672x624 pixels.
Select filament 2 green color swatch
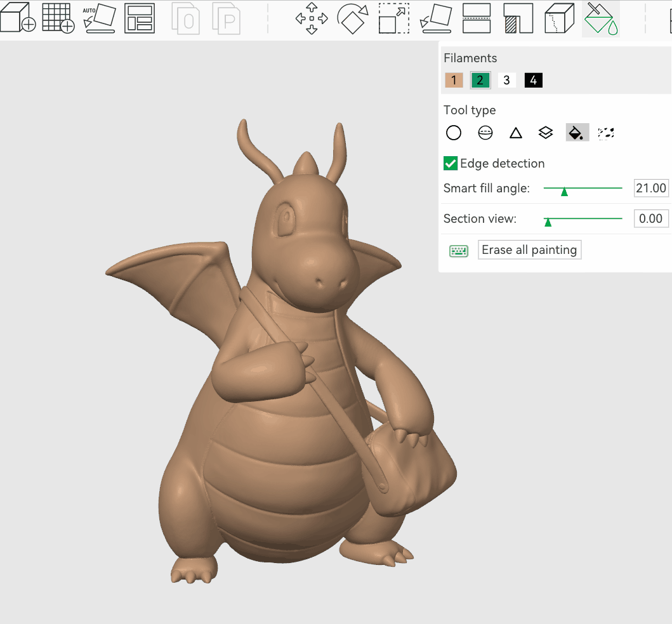pos(480,80)
